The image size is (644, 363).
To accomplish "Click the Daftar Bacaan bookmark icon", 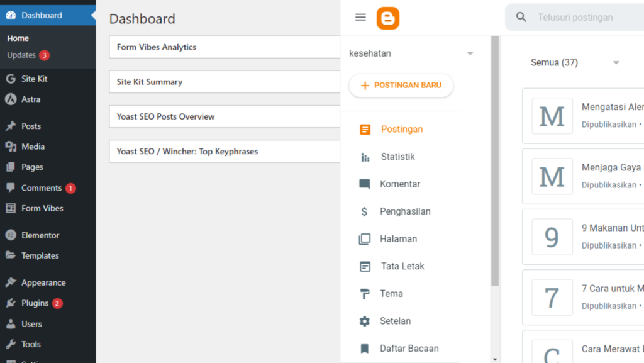I will pyautogui.click(x=365, y=349).
